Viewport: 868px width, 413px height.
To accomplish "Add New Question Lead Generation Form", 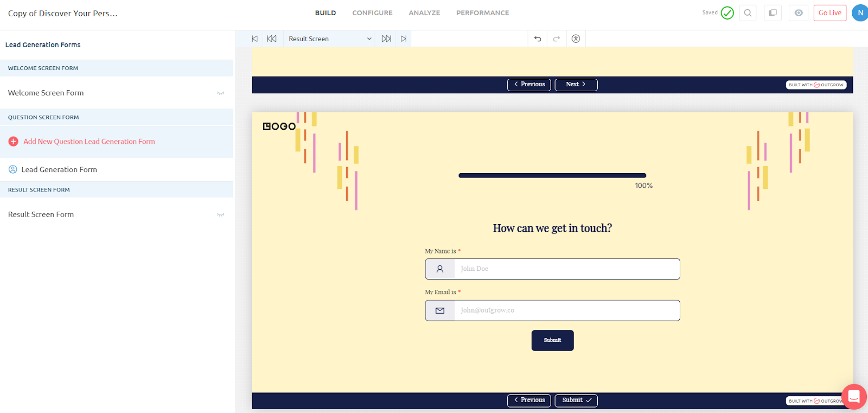I will [x=89, y=142].
